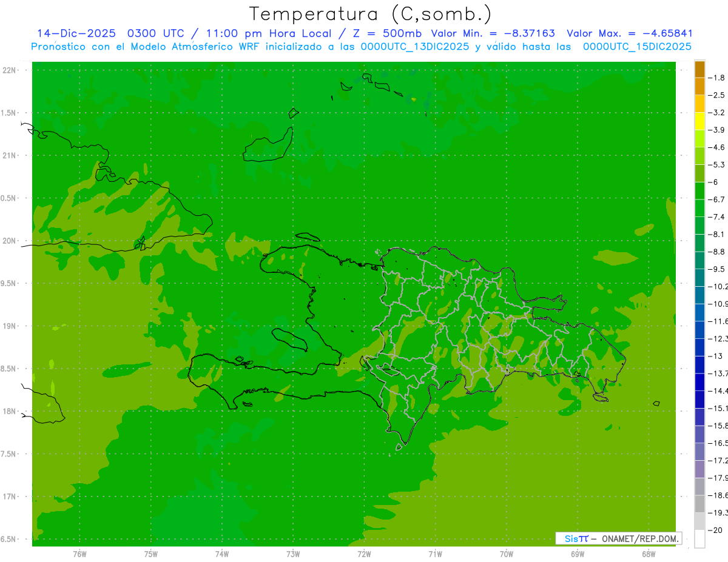The image size is (728, 562).
Task: Click the 69W longitude label
Action: point(578,554)
